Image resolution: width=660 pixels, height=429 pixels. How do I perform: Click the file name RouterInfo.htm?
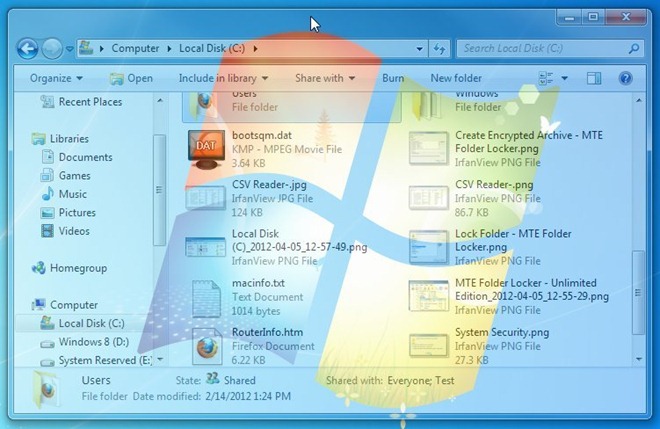pos(267,332)
